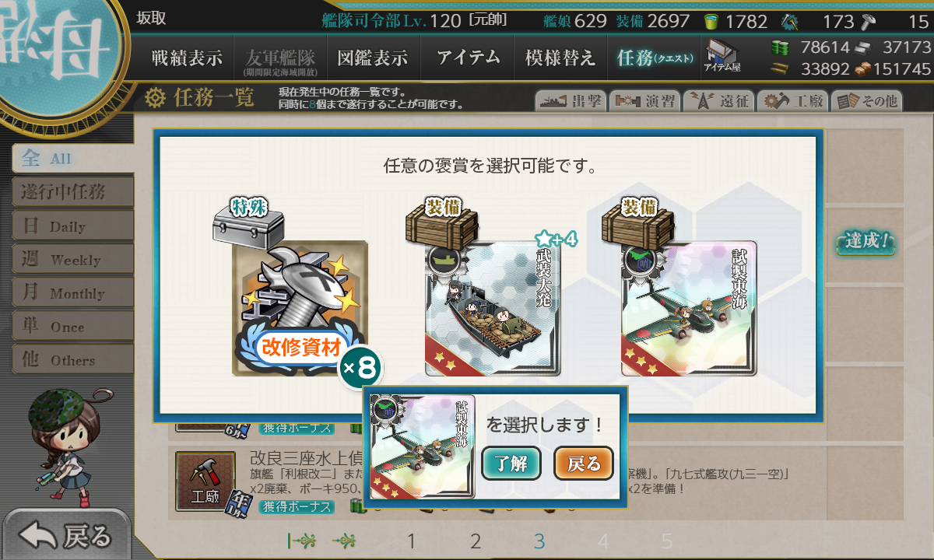This screenshot has height=560, width=934.
Task: Confirm selection with the 了解 button
Action: tap(511, 464)
